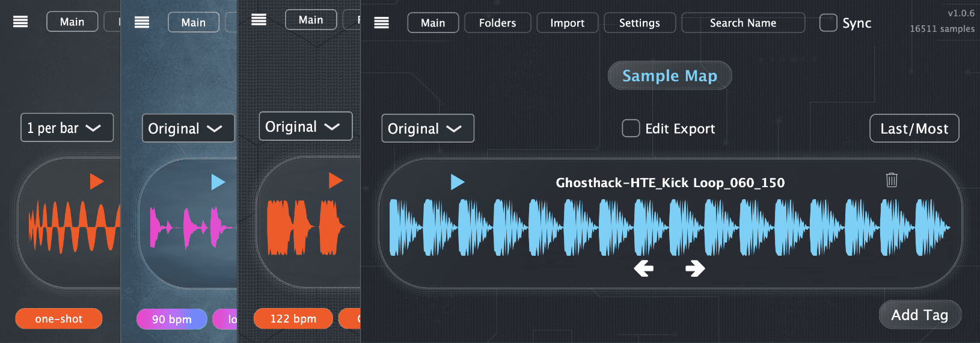Open the hamburger menu in the leftmost panel
980x343 pixels.
[x=20, y=22]
